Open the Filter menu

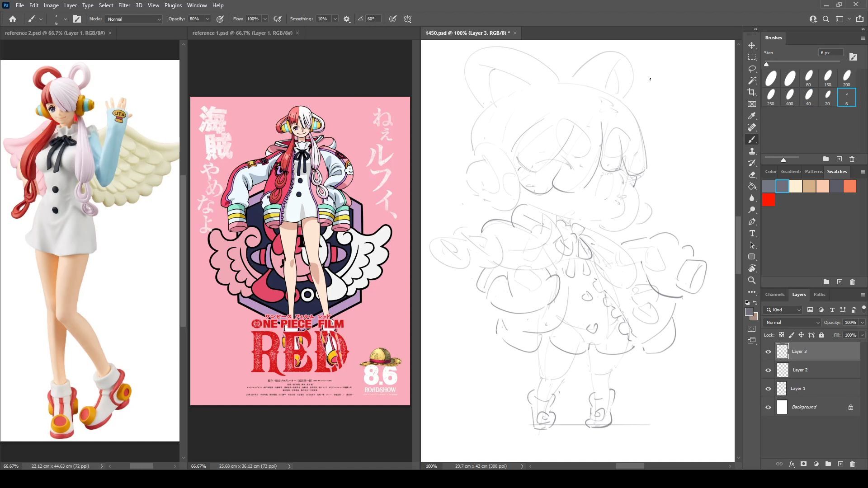click(124, 5)
